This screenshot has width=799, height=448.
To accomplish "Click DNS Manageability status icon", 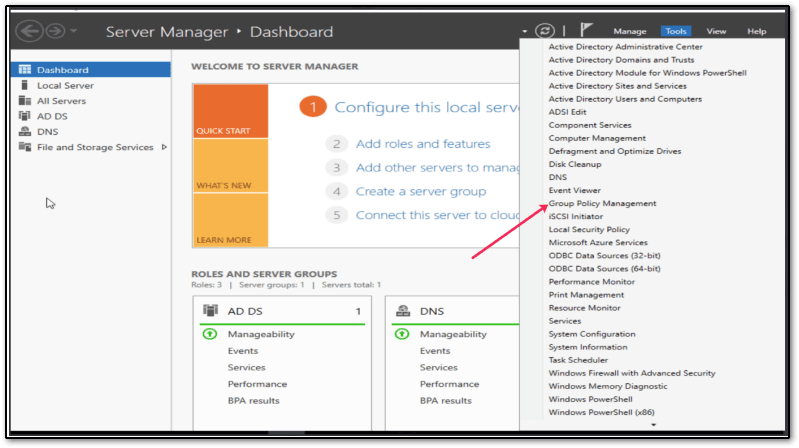I will [402, 334].
